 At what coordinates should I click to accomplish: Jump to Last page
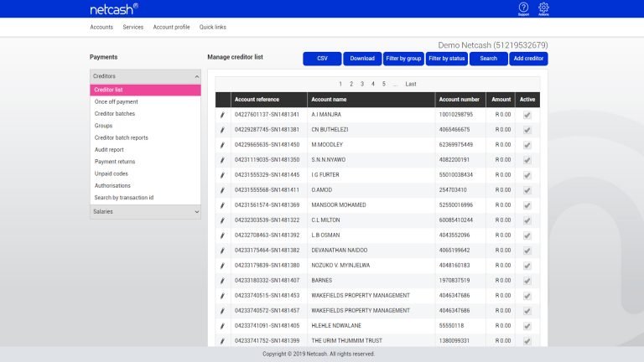point(411,84)
